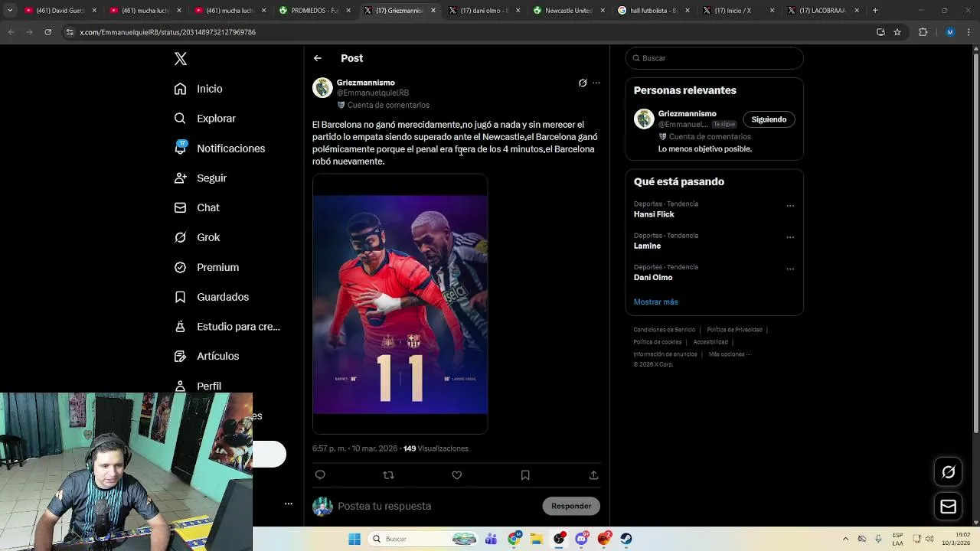Open the browser extensions puzzle icon
Image resolution: width=980 pixels, height=551 pixels.
coord(923,32)
